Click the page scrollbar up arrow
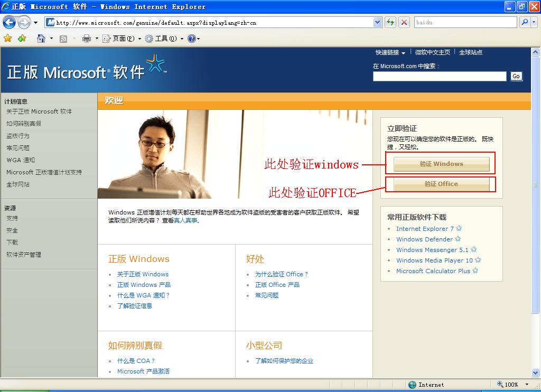Image resolution: width=541 pixels, height=392 pixels. tap(535, 52)
